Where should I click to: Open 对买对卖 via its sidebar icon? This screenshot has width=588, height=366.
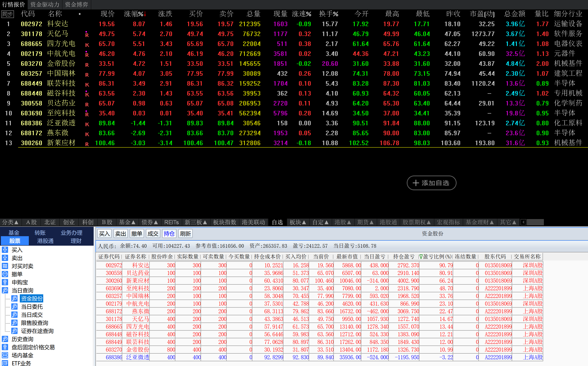pos(5,266)
